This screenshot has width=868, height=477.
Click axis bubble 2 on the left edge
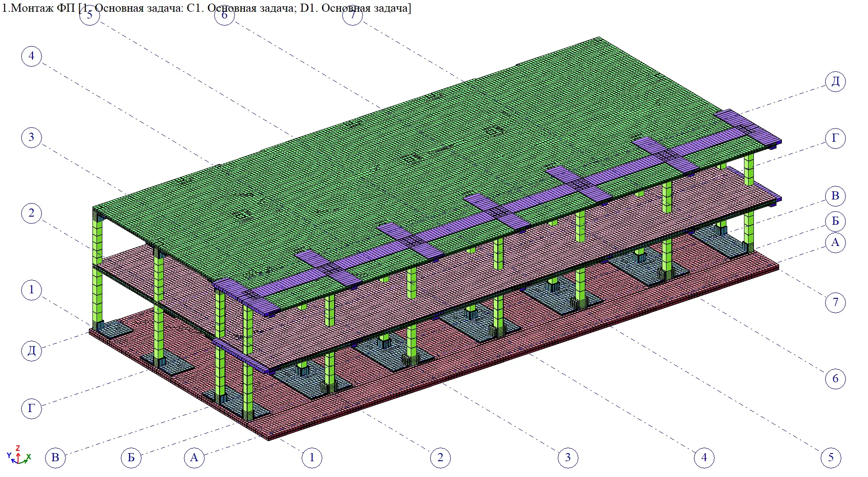32,213
